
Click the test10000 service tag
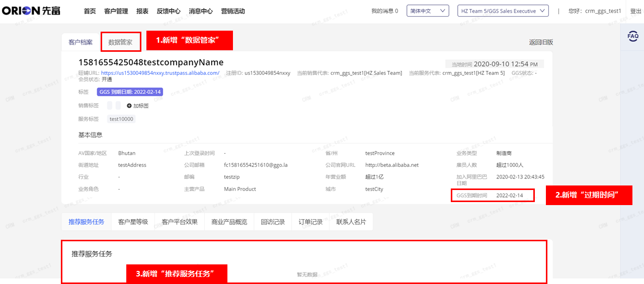coord(121,119)
